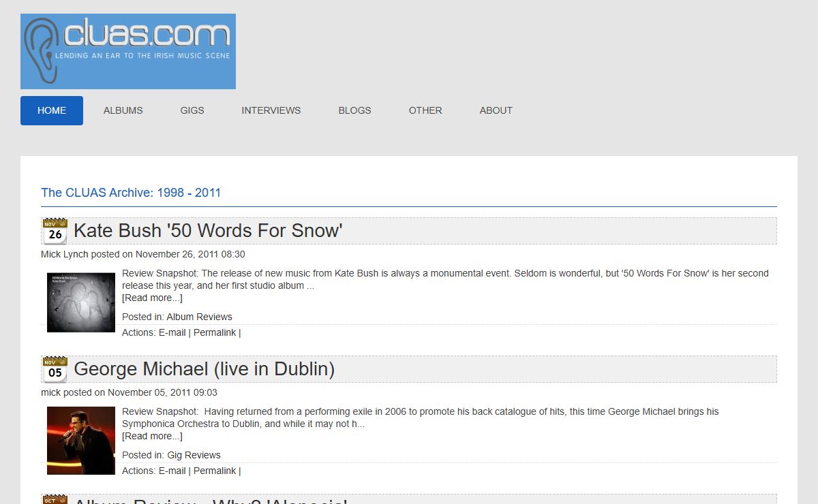Read more of the George Michael review
This screenshot has height=504, width=818.
(152, 436)
